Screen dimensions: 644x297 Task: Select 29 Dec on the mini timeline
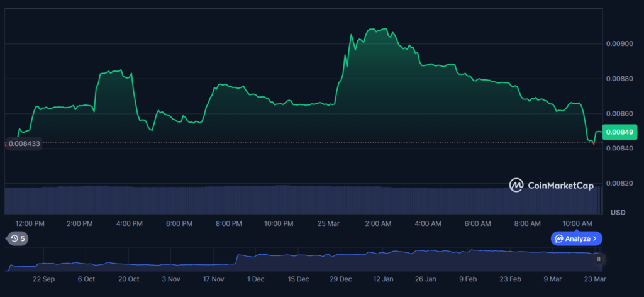[x=341, y=279]
